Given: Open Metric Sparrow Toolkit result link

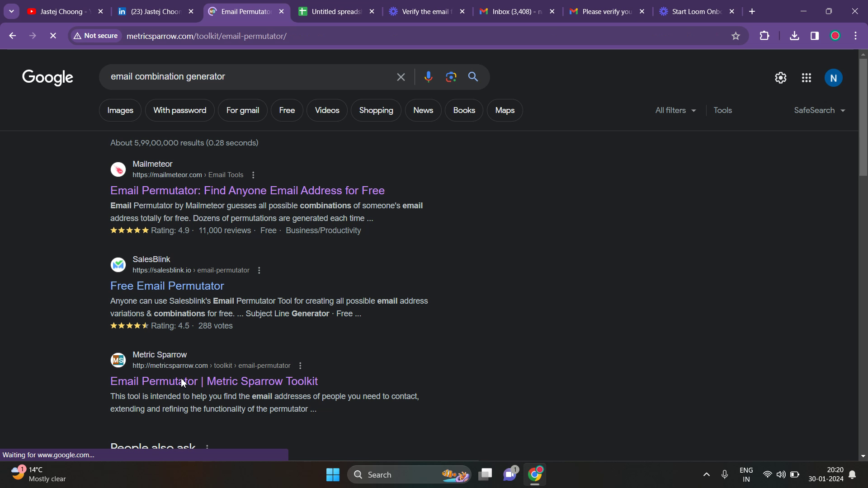Looking at the screenshot, I should pos(214,381).
